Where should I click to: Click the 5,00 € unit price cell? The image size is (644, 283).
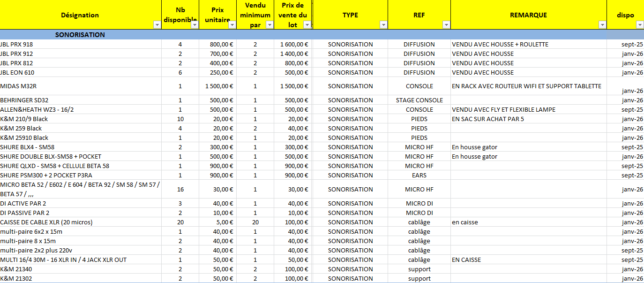coord(217,222)
